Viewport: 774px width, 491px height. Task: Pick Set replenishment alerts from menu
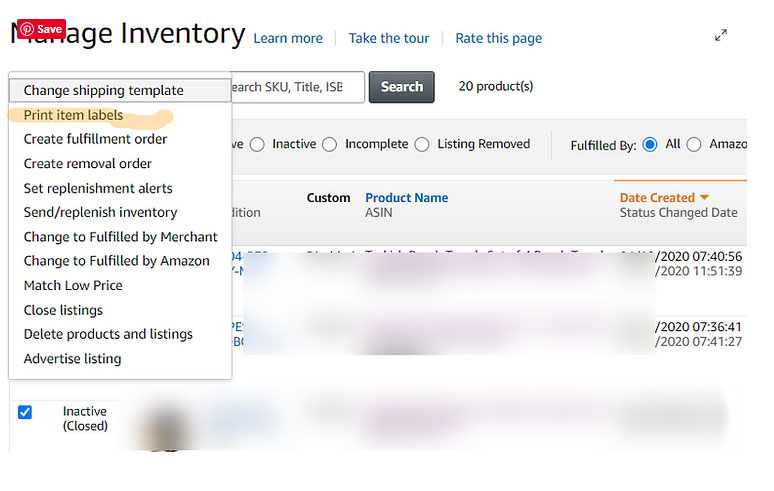[x=98, y=188]
